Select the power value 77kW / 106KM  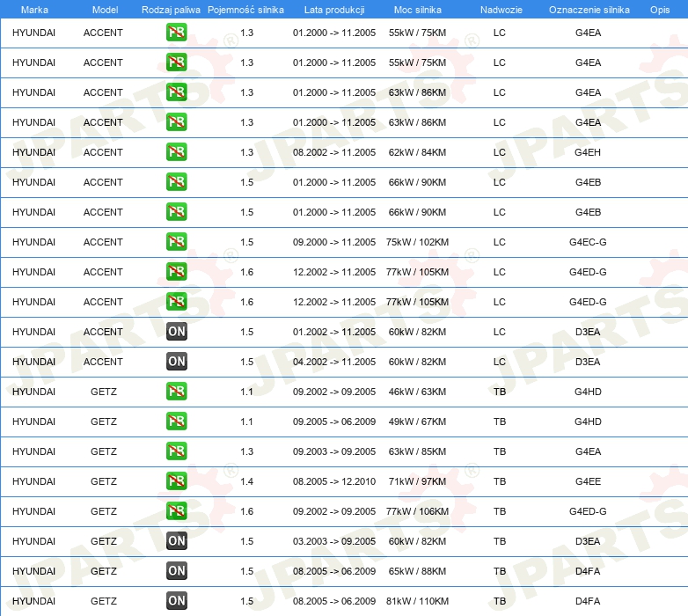pyautogui.click(x=417, y=511)
